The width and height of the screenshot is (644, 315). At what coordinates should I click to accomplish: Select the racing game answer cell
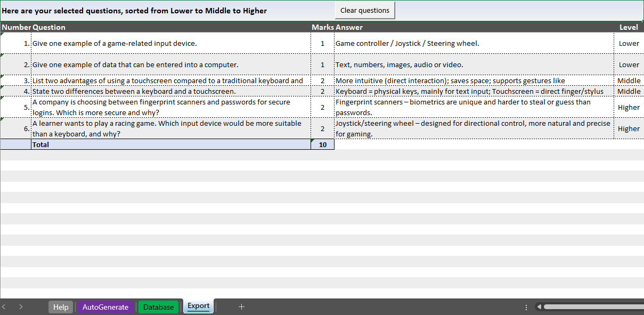(474, 128)
